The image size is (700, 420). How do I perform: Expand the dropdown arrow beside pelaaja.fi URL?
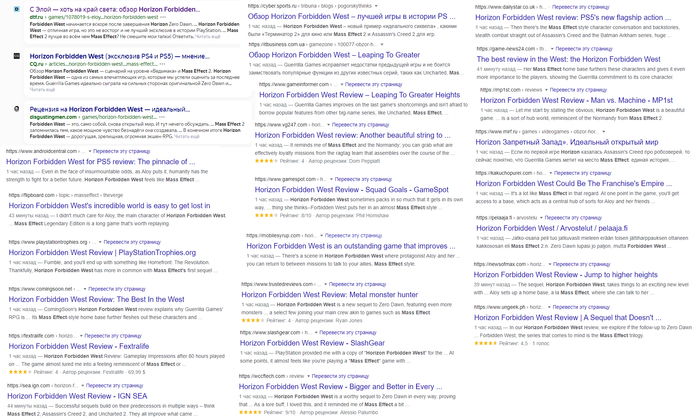(x=541, y=218)
